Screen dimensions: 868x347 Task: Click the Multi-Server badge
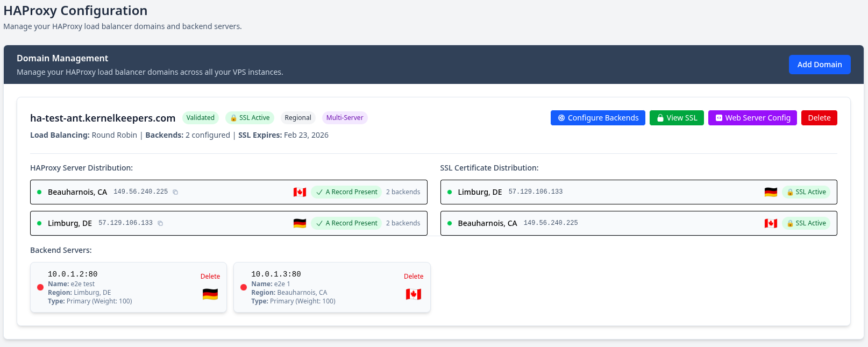click(x=345, y=118)
